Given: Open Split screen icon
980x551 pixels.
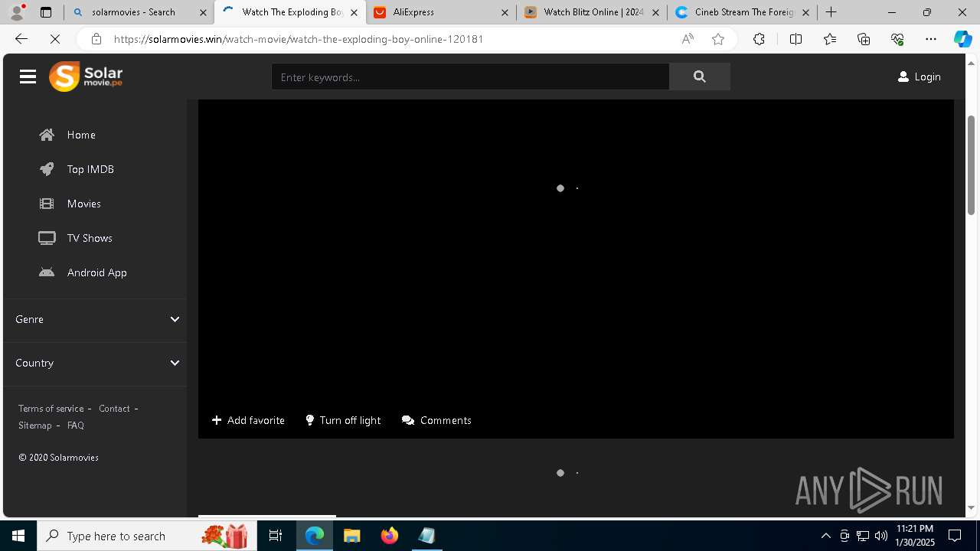Looking at the screenshot, I should coord(795,39).
